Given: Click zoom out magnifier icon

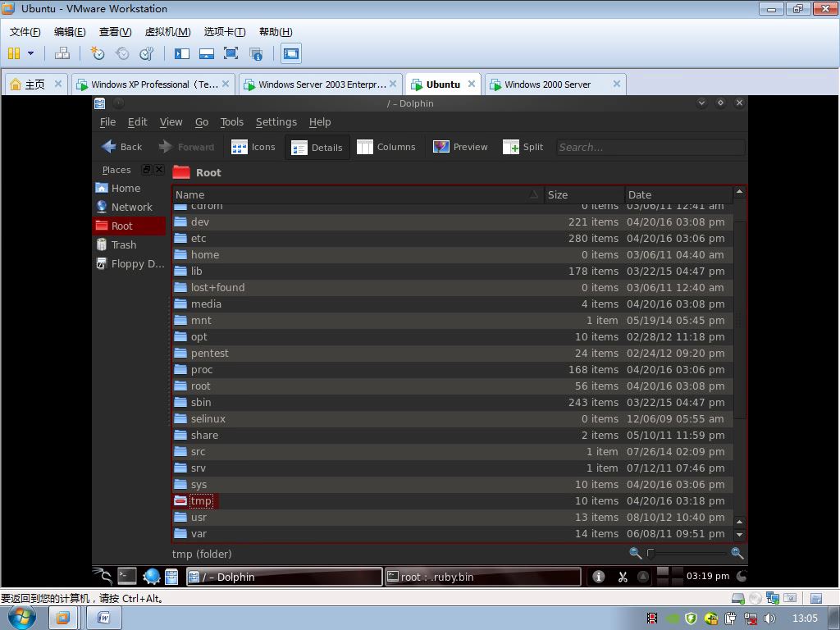Looking at the screenshot, I should click(x=636, y=553).
